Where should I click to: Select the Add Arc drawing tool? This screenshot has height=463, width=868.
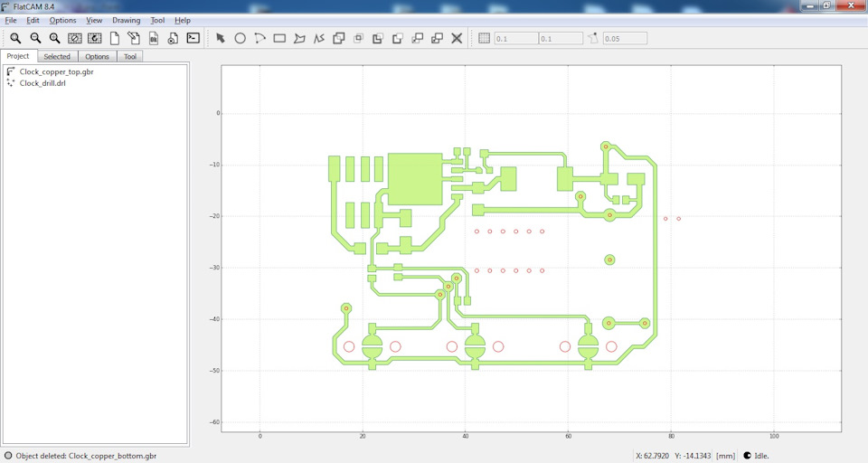pyautogui.click(x=259, y=38)
